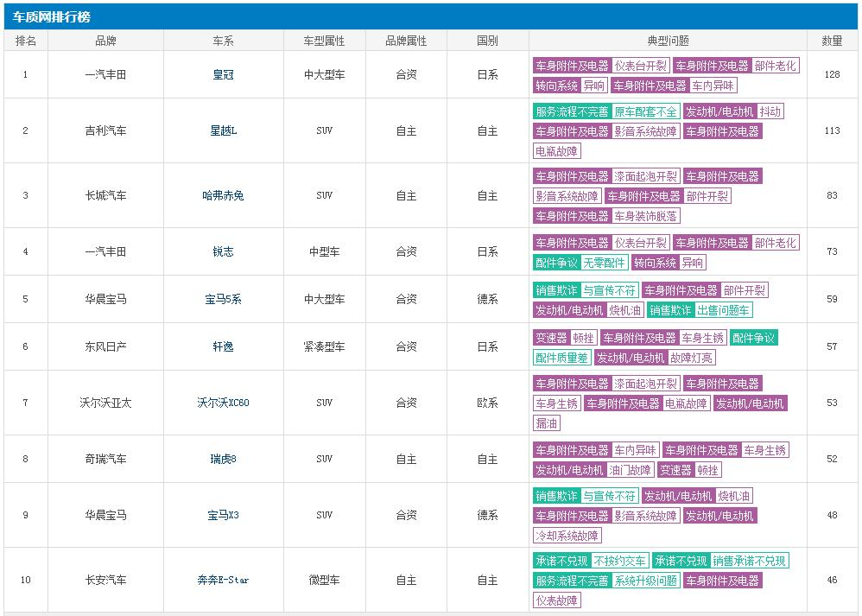Image resolution: width=862 pixels, height=616 pixels.
Task: Click the 原车配置不全 issue tag
Action: 645,111
